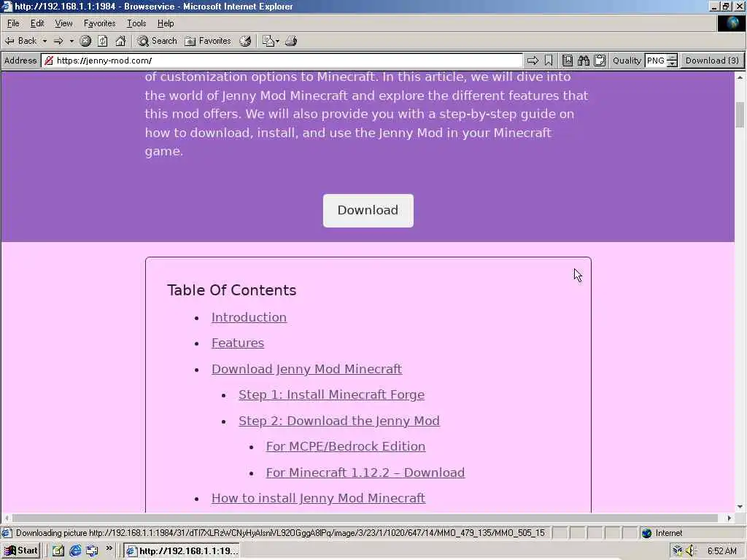Open Step 1: Install Minecraft Forge link
747x560 pixels.
(332, 394)
